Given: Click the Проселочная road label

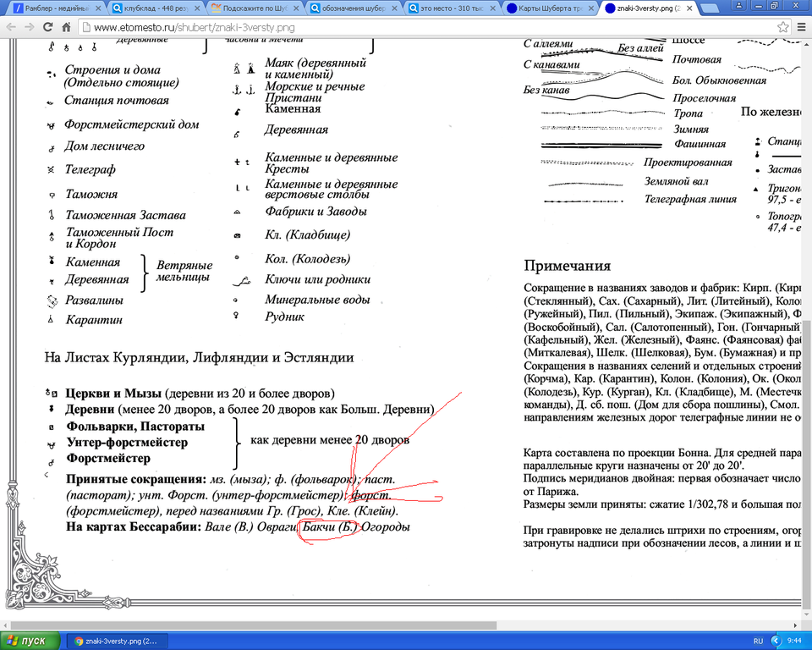Looking at the screenshot, I should (x=705, y=98).
